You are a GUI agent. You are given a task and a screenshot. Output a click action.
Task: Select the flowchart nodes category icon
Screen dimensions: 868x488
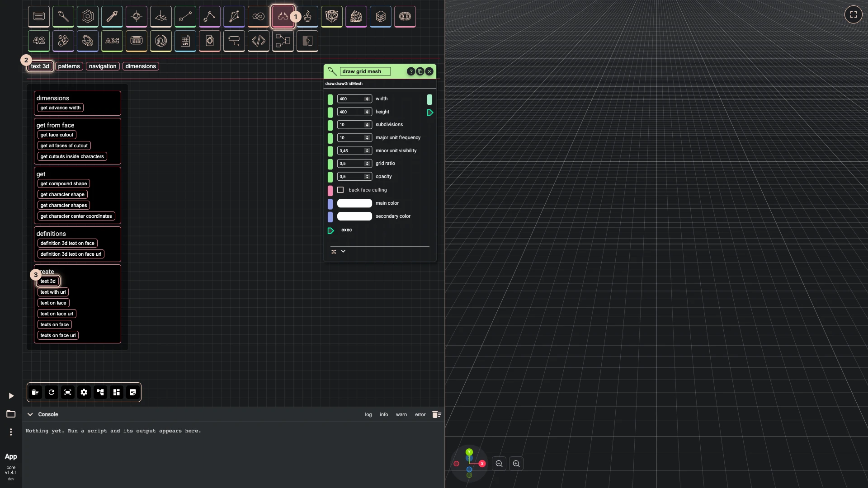click(x=283, y=41)
